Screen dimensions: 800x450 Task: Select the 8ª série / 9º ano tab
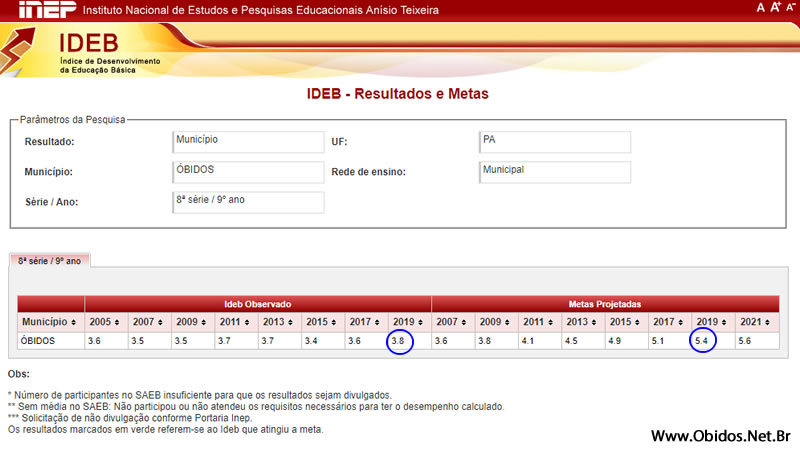(x=49, y=261)
